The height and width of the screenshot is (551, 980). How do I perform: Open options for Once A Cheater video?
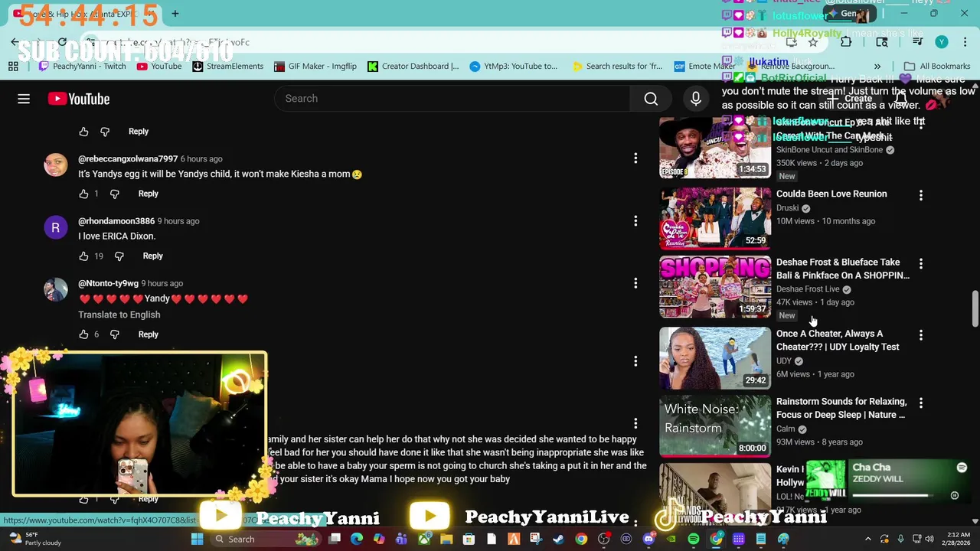pos(920,334)
